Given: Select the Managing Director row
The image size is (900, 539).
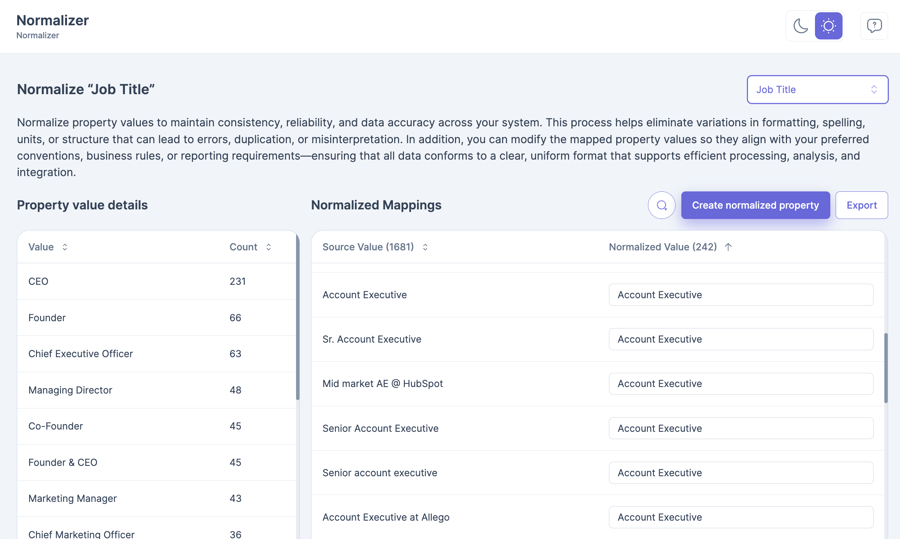Looking at the screenshot, I should click(156, 390).
